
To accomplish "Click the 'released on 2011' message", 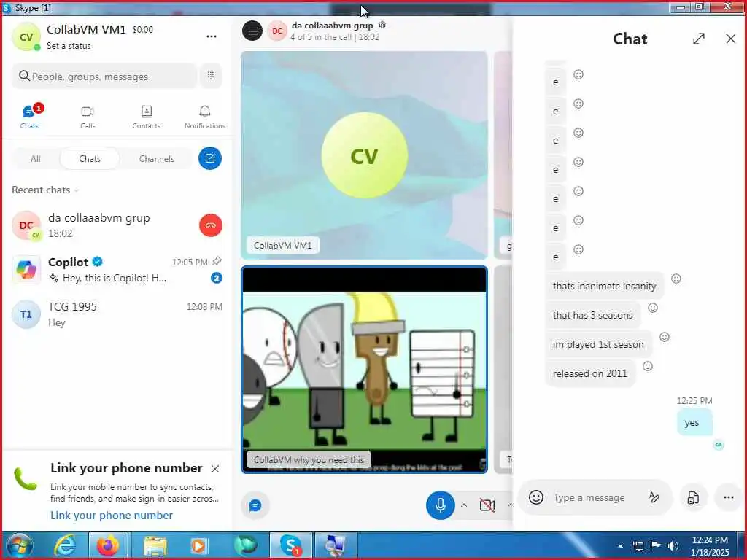I will (x=590, y=374).
